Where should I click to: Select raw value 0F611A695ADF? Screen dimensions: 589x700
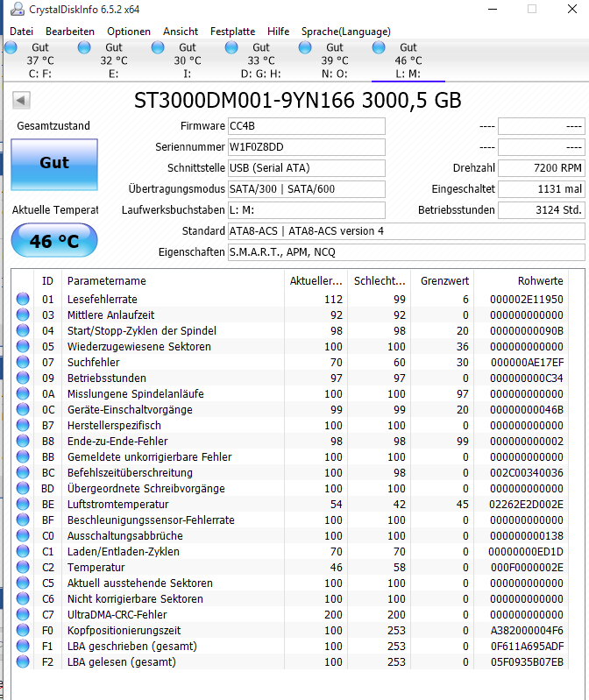click(527, 646)
